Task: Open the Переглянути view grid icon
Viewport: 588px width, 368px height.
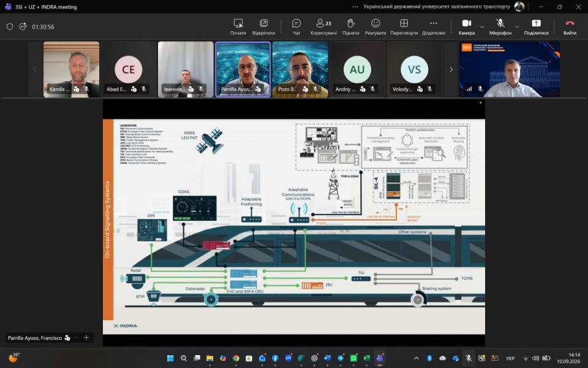Action: pyautogui.click(x=404, y=26)
